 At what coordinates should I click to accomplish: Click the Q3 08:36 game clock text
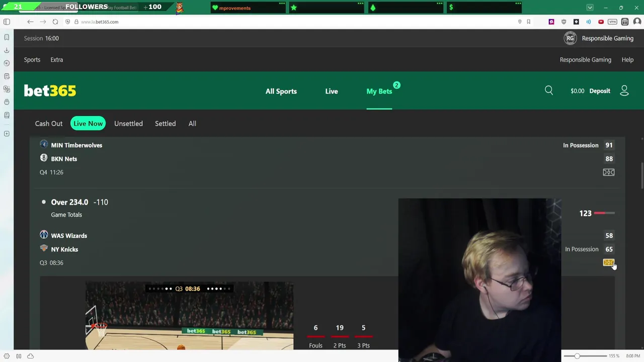click(51, 263)
